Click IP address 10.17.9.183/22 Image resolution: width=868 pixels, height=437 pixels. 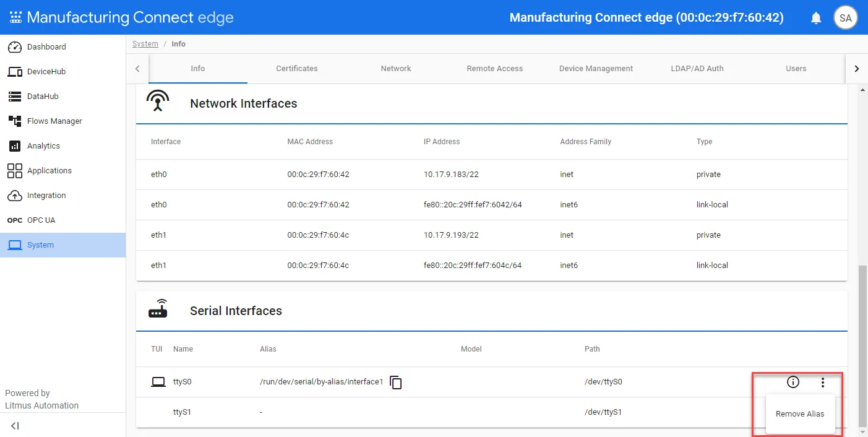coord(451,175)
